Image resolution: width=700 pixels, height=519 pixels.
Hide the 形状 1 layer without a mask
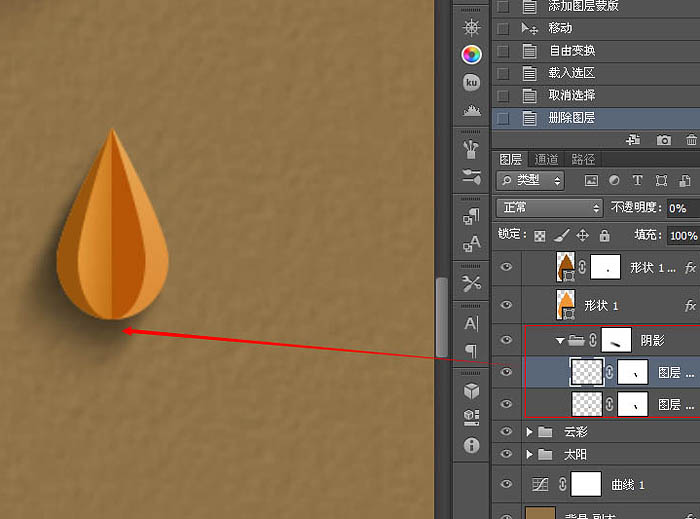(x=506, y=305)
